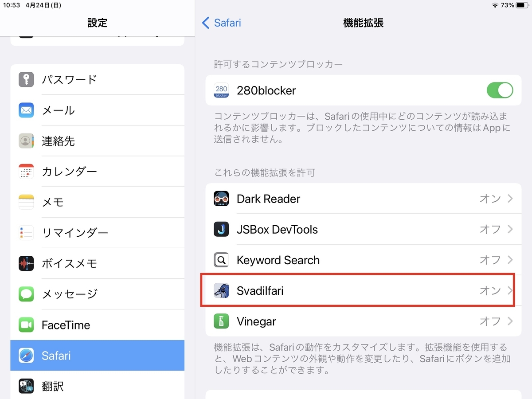
Task: Tap the Reminders app icon
Action: [x=26, y=232]
